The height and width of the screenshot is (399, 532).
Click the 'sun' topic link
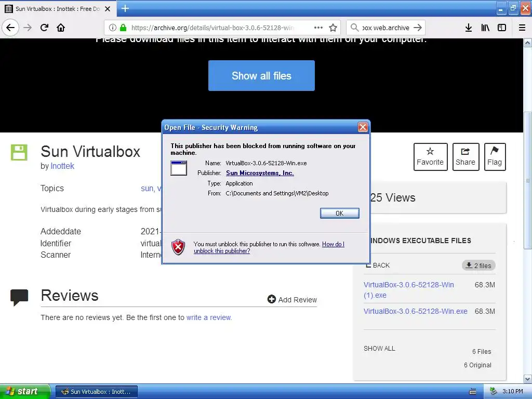click(x=147, y=188)
